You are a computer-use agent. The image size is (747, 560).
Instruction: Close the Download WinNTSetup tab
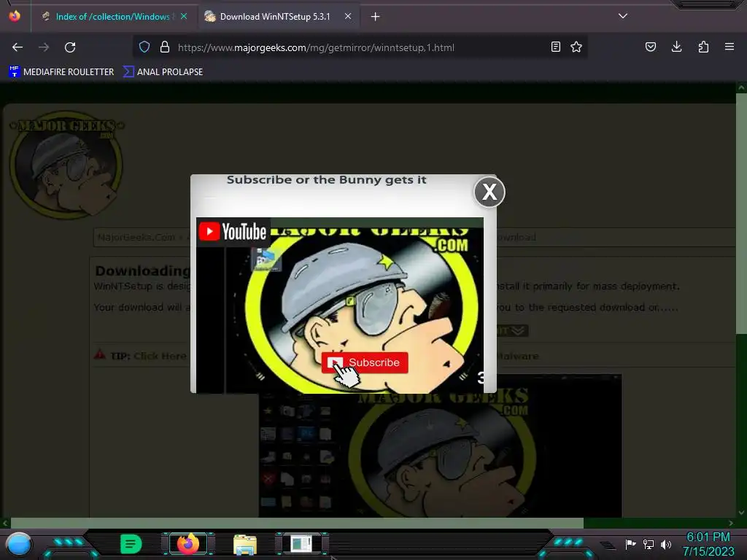[348, 16]
